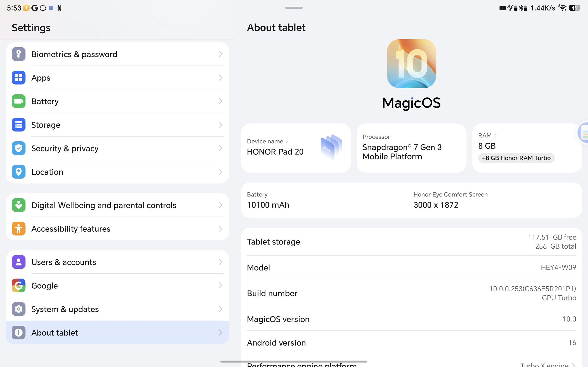
Task: Tap the N notification icon in status bar
Action: tap(59, 8)
